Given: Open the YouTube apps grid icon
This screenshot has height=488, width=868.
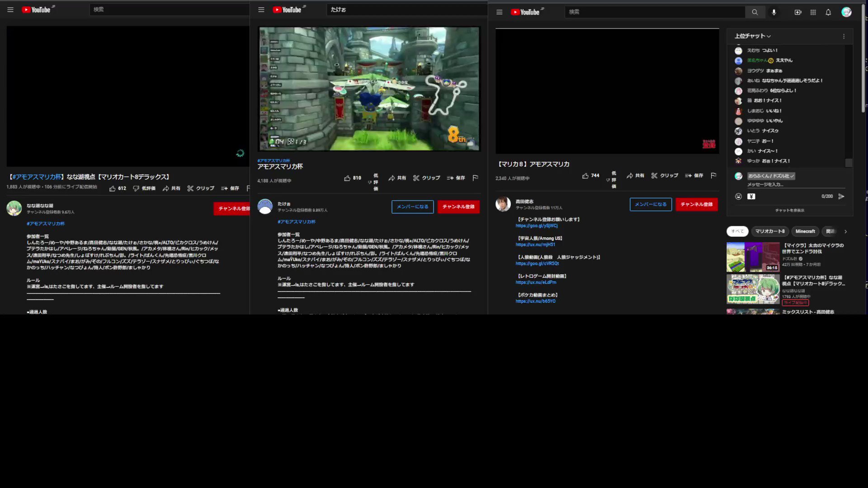Looking at the screenshot, I should (x=813, y=12).
